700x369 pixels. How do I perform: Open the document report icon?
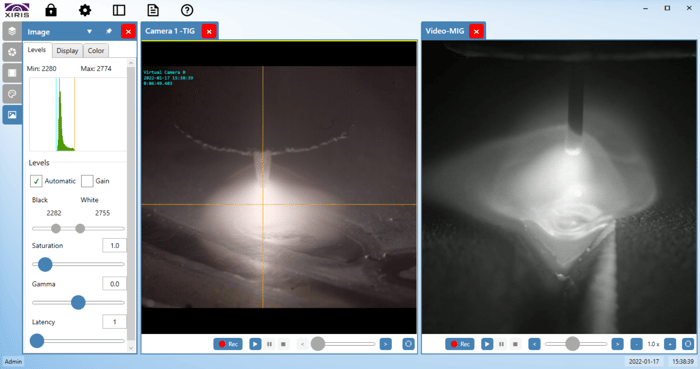[153, 10]
